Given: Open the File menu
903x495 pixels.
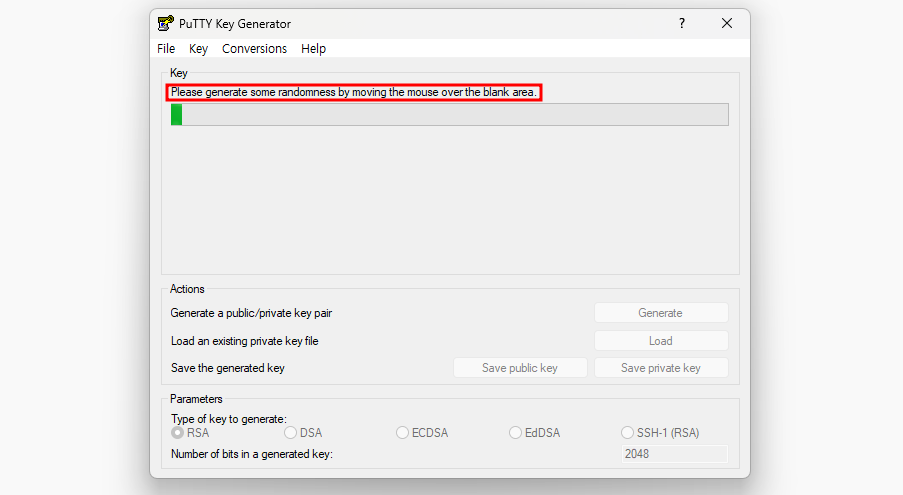Looking at the screenshot, I should tap(166, 49).
